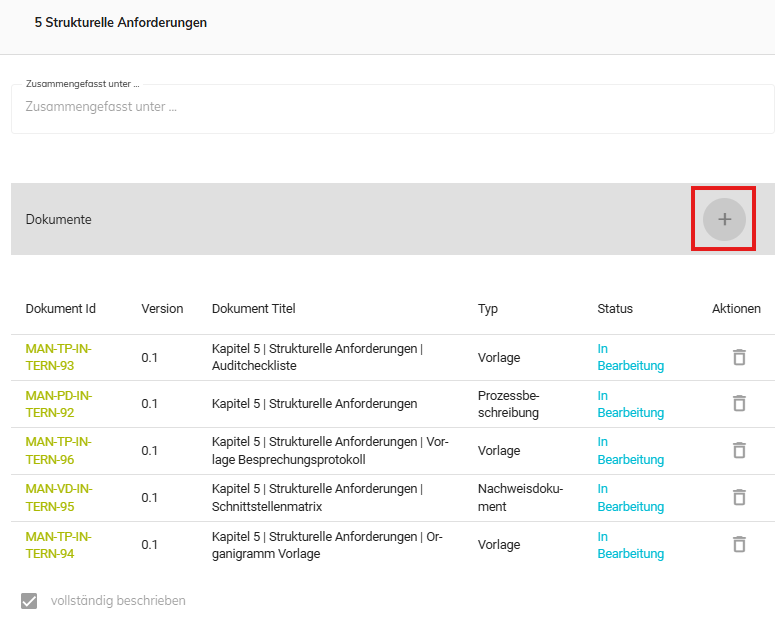The width and height of the screenshot is (775, 630).
Task: Click the 'Zusammengefasst unter ...' input field
Action: click(x=392, y=106)
